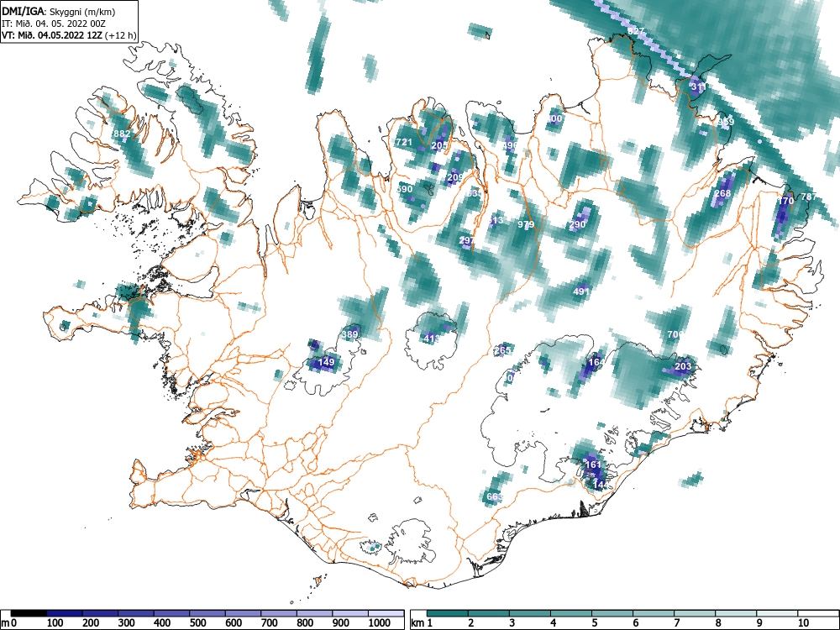Viewport: 840px width, 630px height.
Task: Pick teal swatch between 4 and 5 km
Action: click(571, 613)
